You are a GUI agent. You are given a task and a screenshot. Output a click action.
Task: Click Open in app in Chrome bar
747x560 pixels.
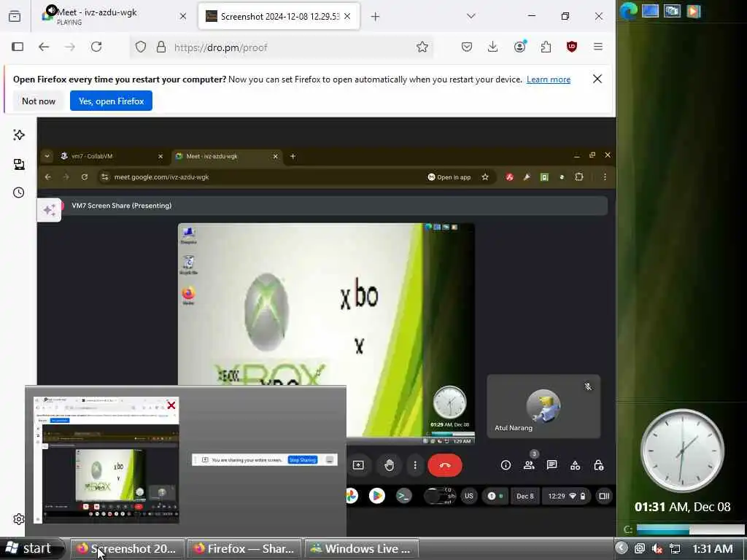pyautogui.click(x=449, y=177)
